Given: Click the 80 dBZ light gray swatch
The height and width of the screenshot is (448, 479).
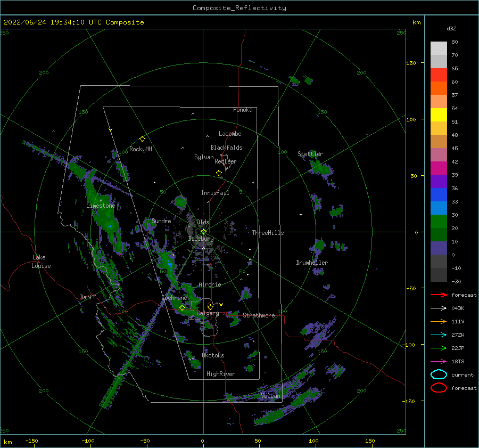Looking at the screenshot, I should pos(439,48).
